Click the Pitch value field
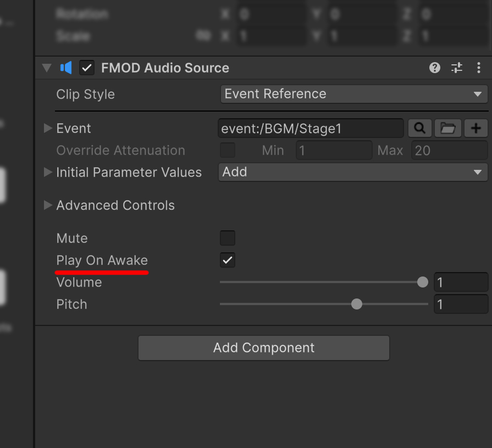The image size is (492, 448). (461, 304)
